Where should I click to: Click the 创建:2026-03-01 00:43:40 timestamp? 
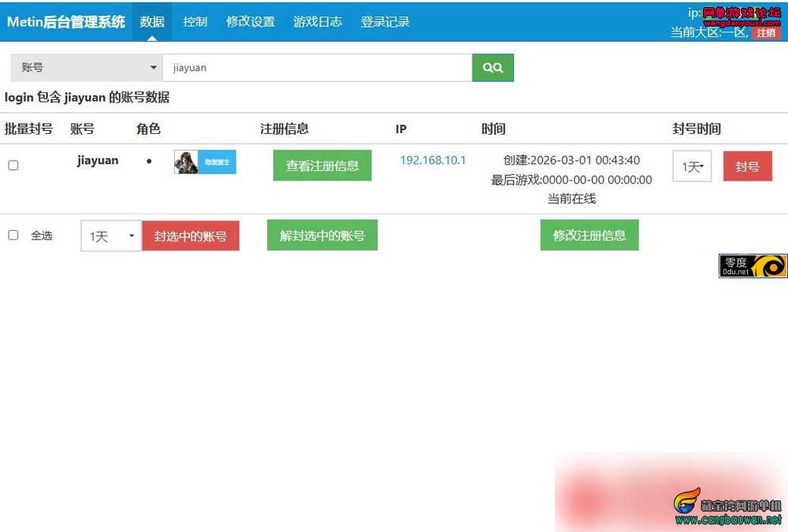571,161
